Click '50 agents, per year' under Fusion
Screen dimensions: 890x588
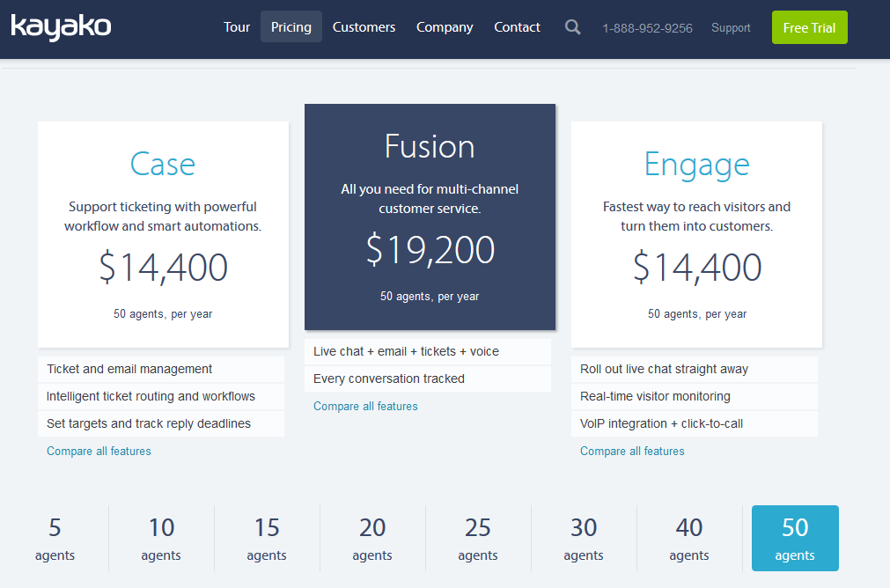pyautogui.click(x=430, y=297)
